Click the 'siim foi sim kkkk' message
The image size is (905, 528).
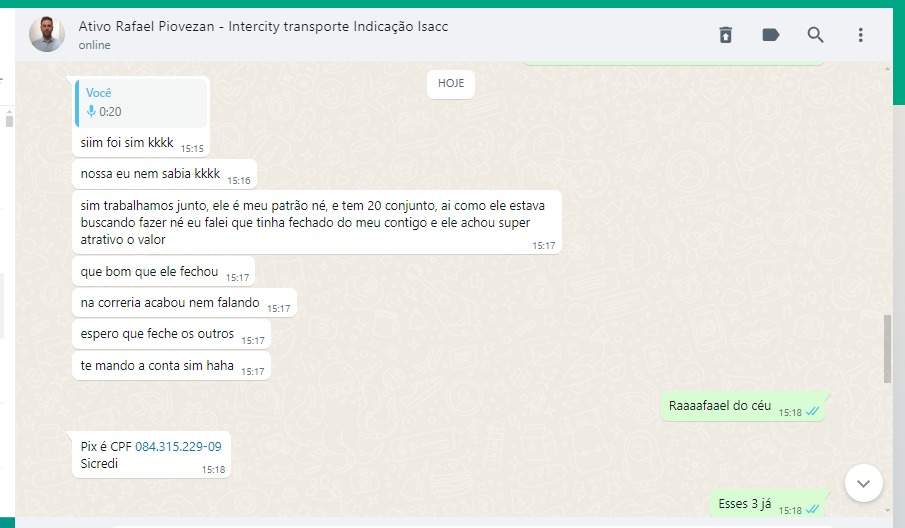click(x=127, y=143)
